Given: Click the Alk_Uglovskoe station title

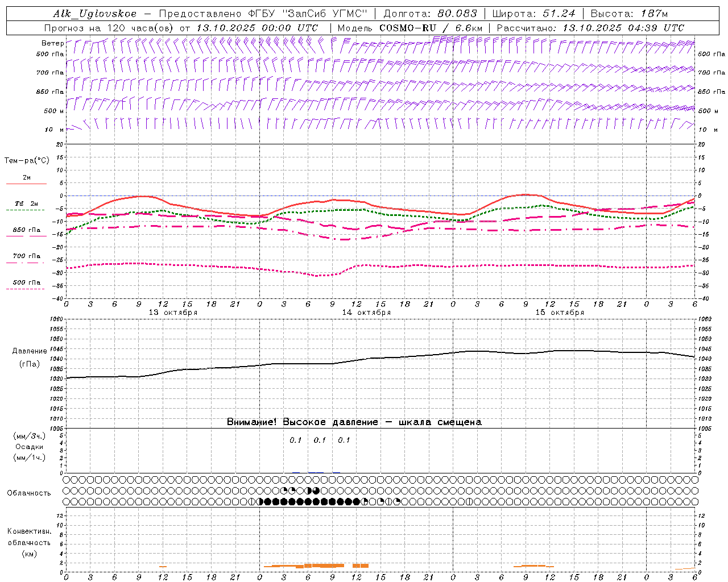Looking at the screenshot, I should point(95,14).
